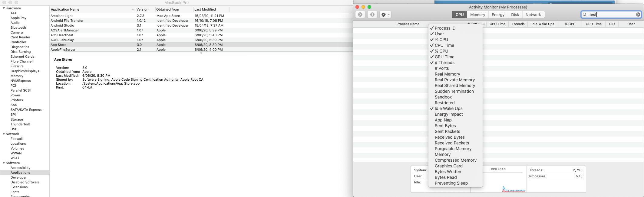Select the AppleFileServer application row
Viewport: 644px width, 197px height.
201,50
